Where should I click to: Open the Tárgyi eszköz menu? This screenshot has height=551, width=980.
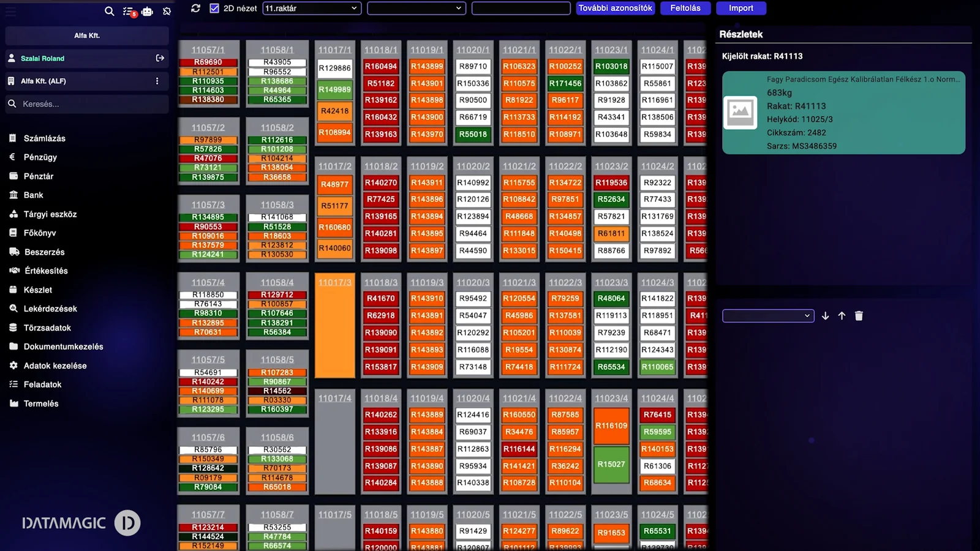pyautogui.click(x=50, y=214)
